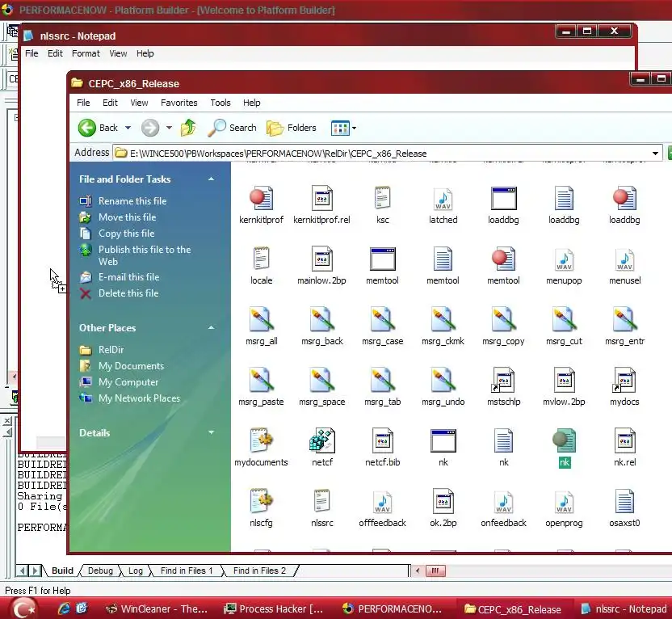Open Explorer's Favorites menu

coord(178,103)
